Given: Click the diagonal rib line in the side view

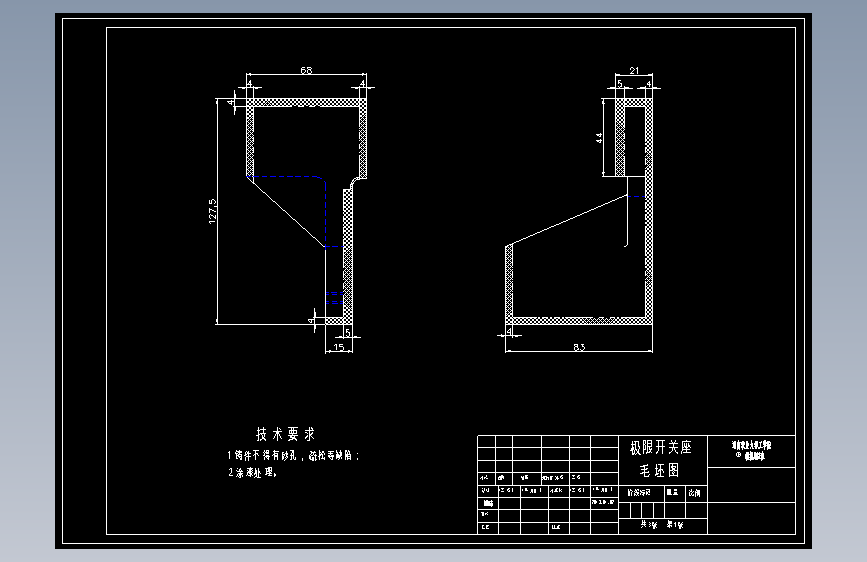Looking at the screenshot, I should (x=566, y=220).
